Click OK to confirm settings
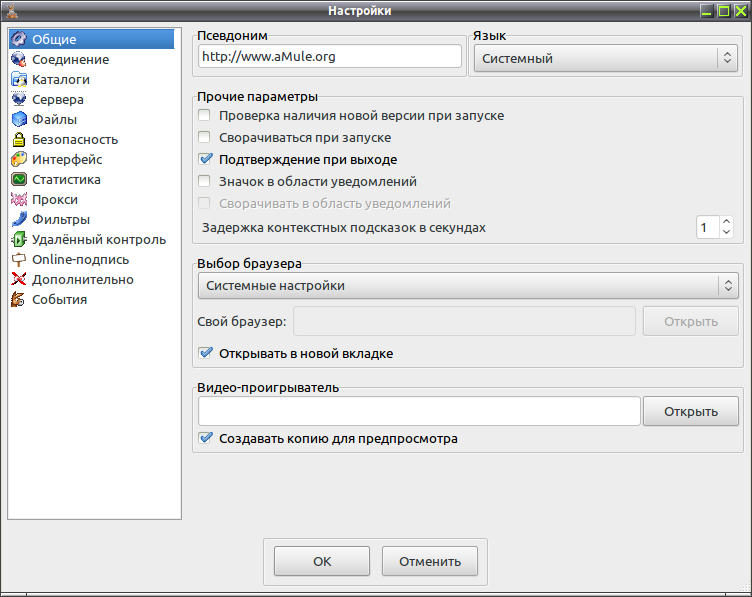This screenshot has width=752, height=597. 322,561
